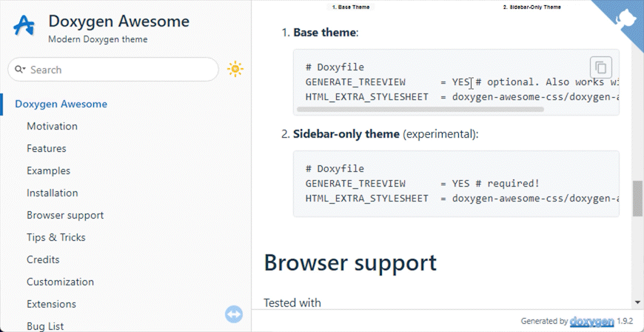The image size is (644, 332).
Task: Click horizontal scrollbar in Base theme code
Action: 420,109
